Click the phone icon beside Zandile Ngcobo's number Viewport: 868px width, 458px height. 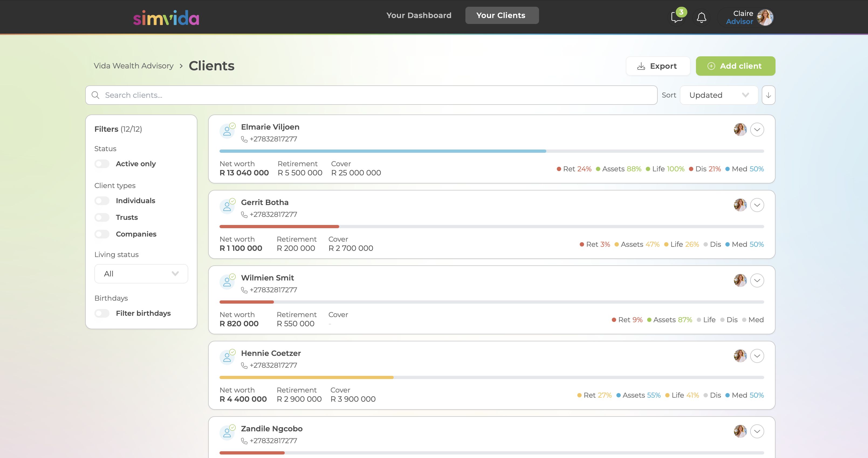point(244,441)
